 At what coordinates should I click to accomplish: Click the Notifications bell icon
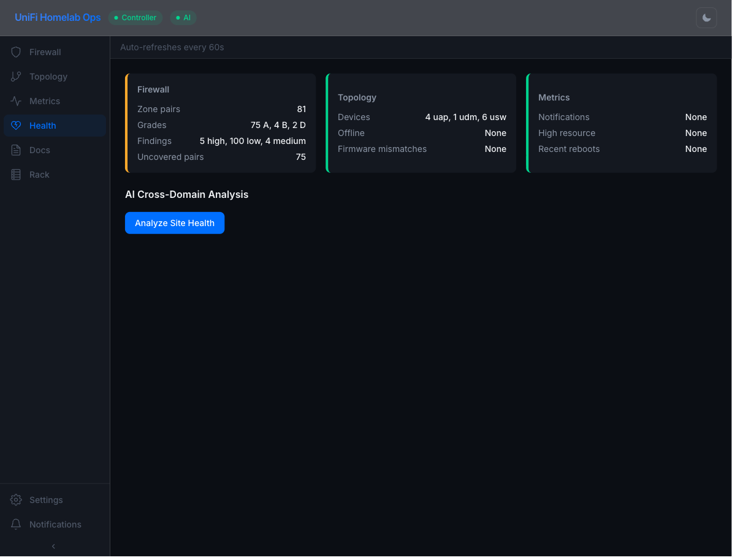(16, 524)
